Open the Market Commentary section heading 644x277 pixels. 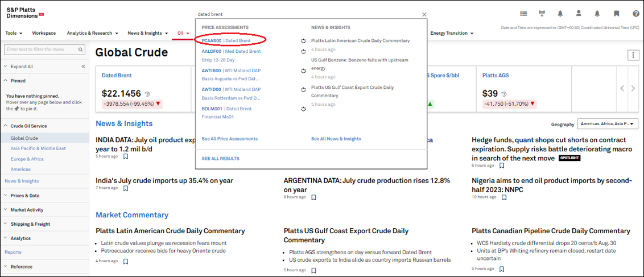pos(132,215)
